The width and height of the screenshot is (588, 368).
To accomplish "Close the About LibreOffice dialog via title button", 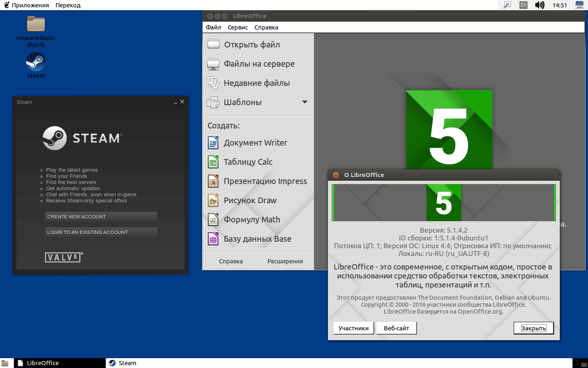I will [336, 175].
